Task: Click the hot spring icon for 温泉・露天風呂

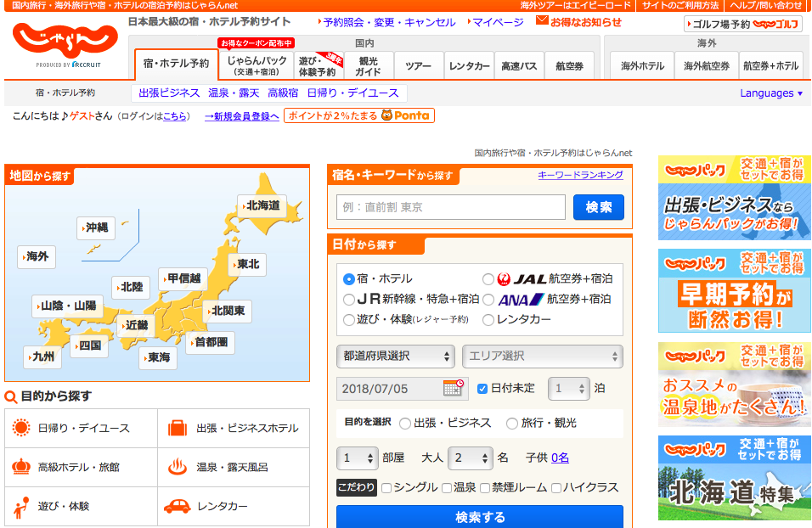Action: [178, 466]
